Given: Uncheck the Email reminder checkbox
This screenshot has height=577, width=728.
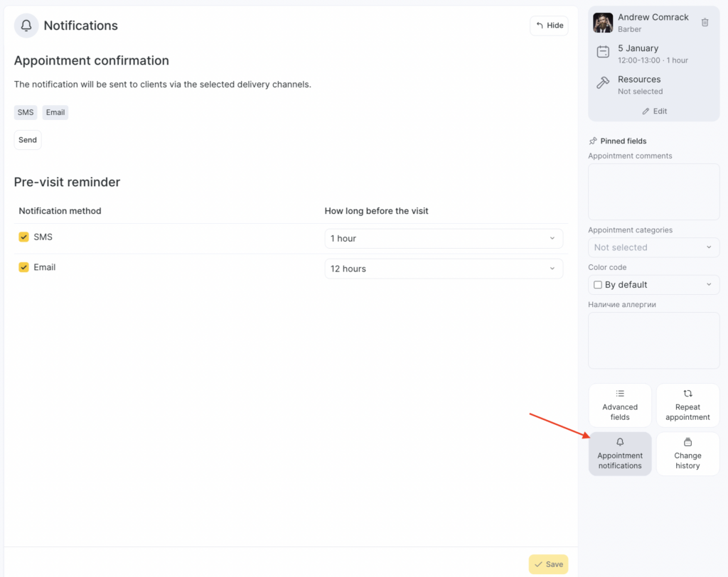Looking at the screenshot, I should 23,268.
